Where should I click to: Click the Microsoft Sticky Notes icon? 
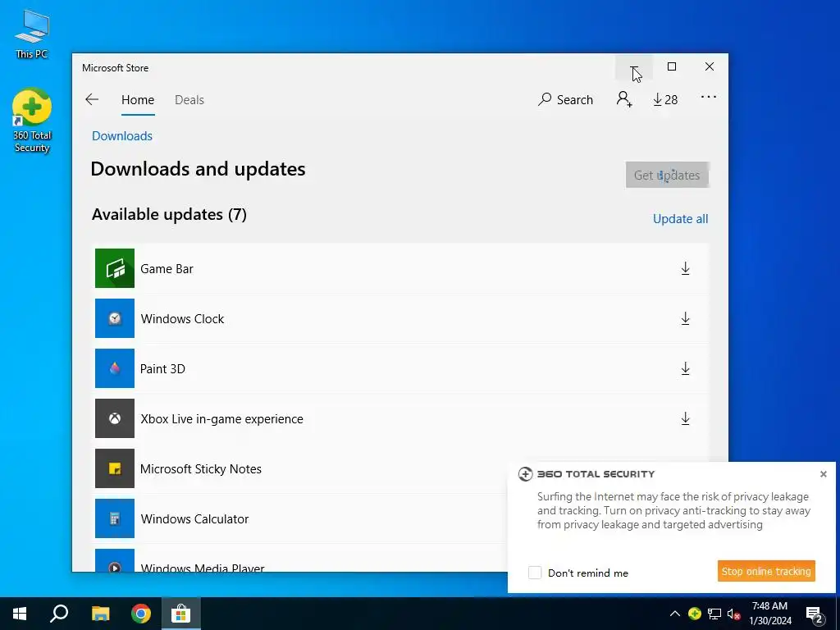[115, 468]
